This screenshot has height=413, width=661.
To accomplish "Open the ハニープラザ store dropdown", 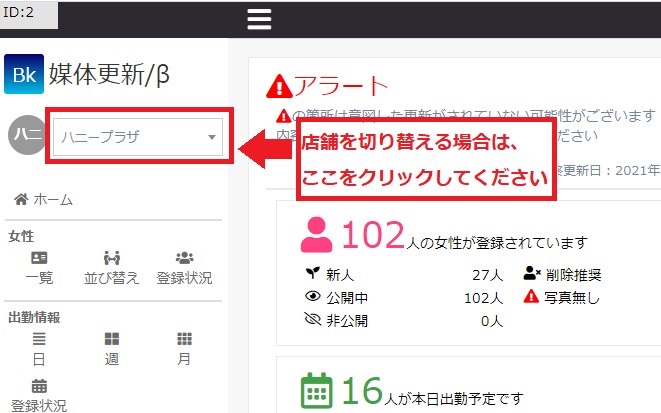I will tap(138, 137).
